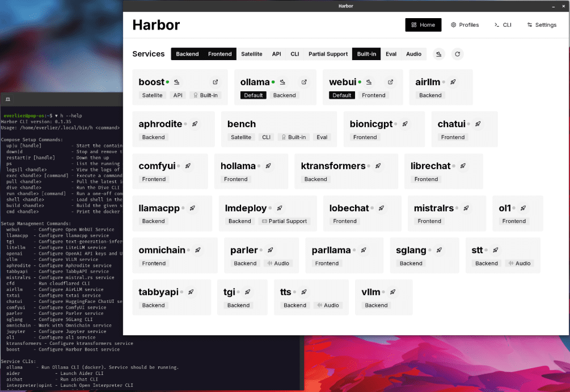Click the Audio tag on parler card

click(278, 263)
